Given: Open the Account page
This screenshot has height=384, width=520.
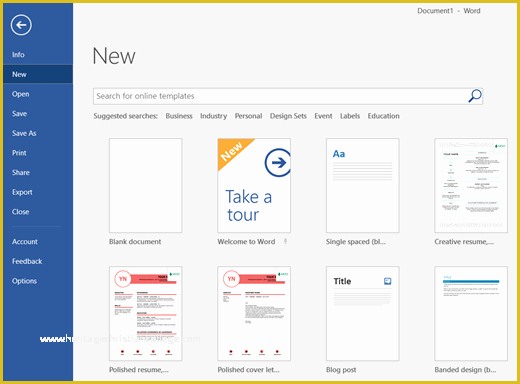Looking at the screenshot, I should coord(25,242).
